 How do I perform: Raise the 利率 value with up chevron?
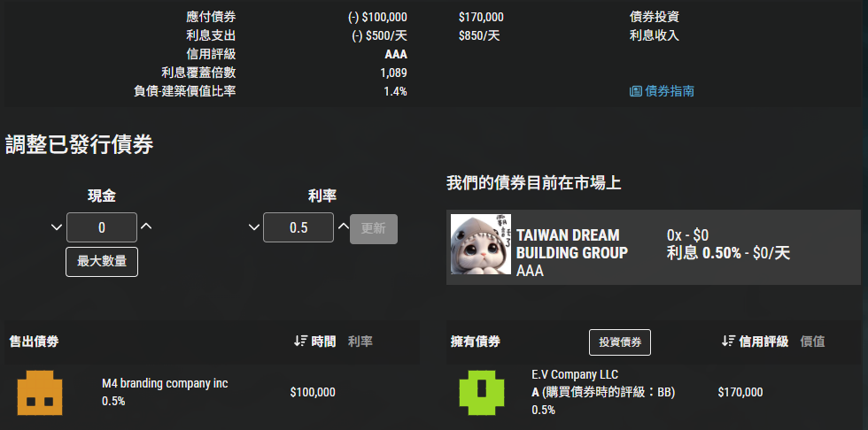click(344, 227)
